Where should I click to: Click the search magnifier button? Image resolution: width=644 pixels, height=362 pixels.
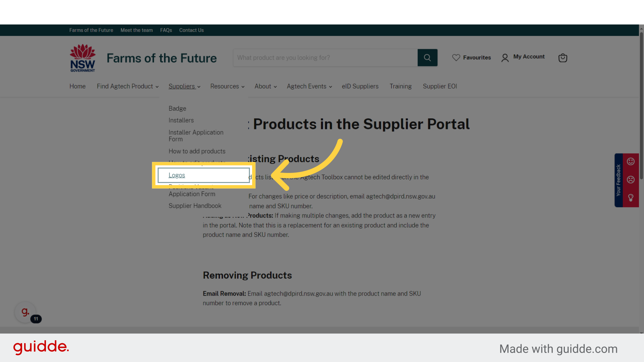click(427, 58)
